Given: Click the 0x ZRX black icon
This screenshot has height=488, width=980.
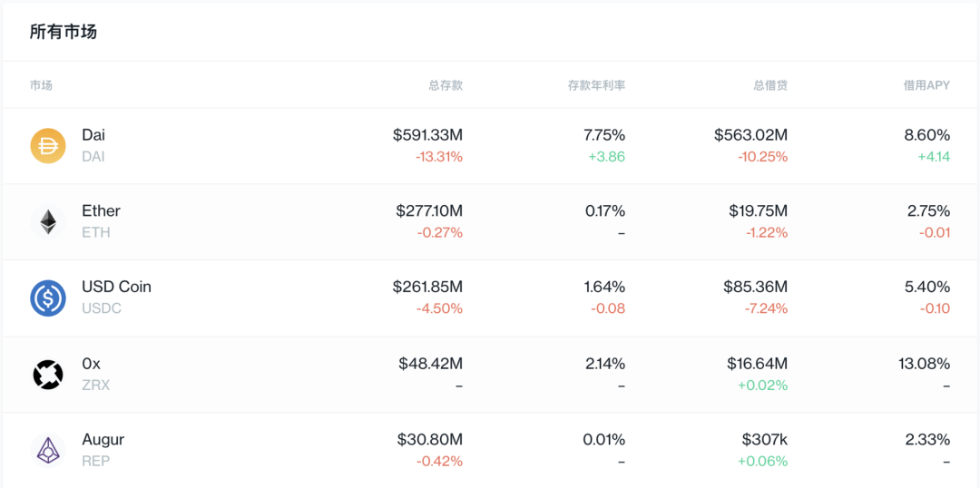Looking at the screenshot, I should coord(48,375).
